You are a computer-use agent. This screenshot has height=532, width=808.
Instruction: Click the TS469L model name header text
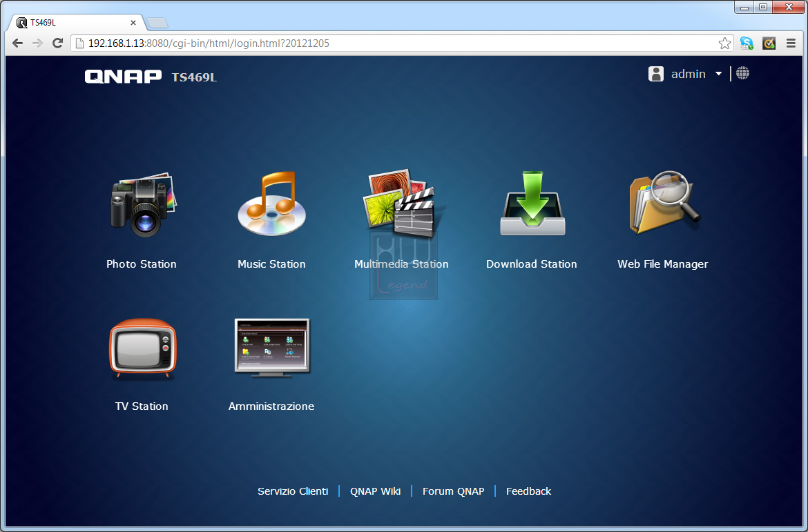pos(194,77)
